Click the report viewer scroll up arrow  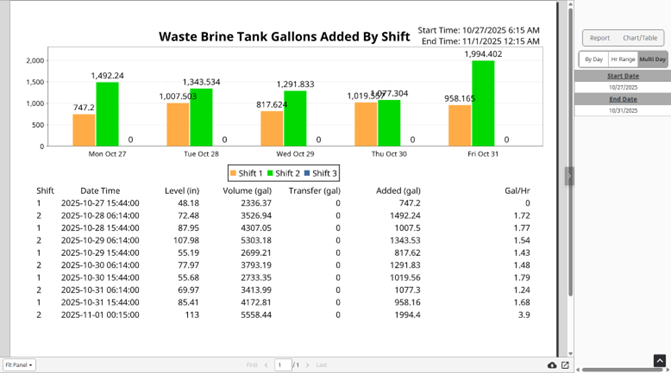pos(570,4)
